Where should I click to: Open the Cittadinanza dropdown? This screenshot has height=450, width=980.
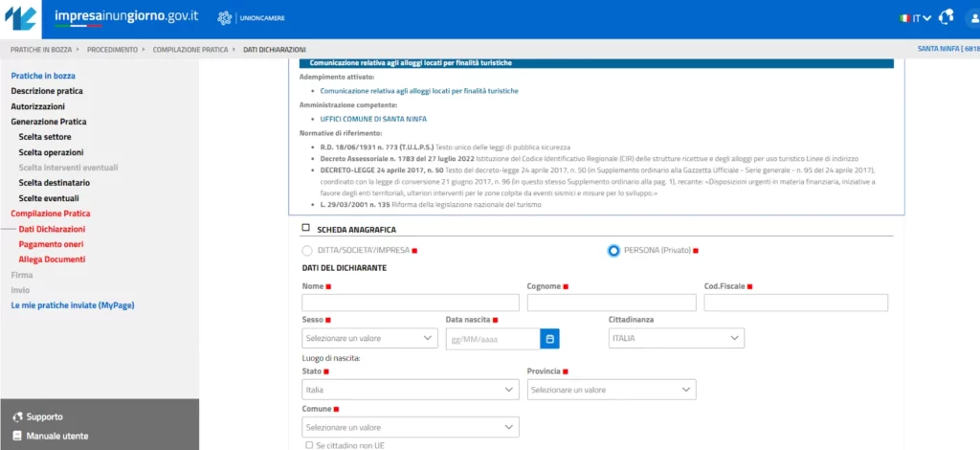click(677, 338)
